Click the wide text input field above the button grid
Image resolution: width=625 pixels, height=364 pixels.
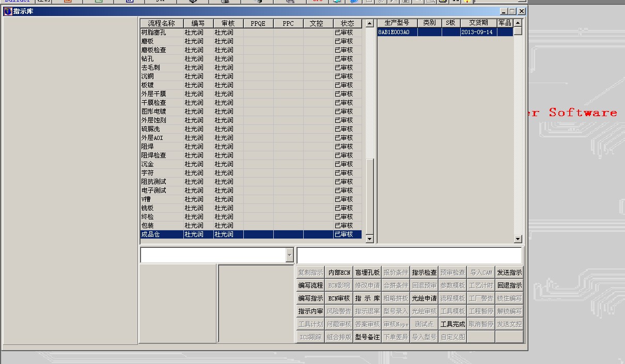(409, 255)
